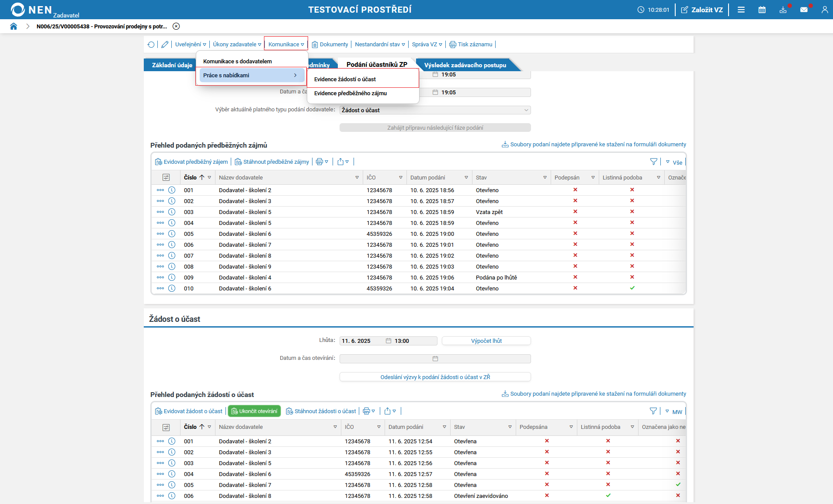Viewport: 833px width, 504px height.
Task: Click green Ukončit otevírání button
Action: pos(254,411)
